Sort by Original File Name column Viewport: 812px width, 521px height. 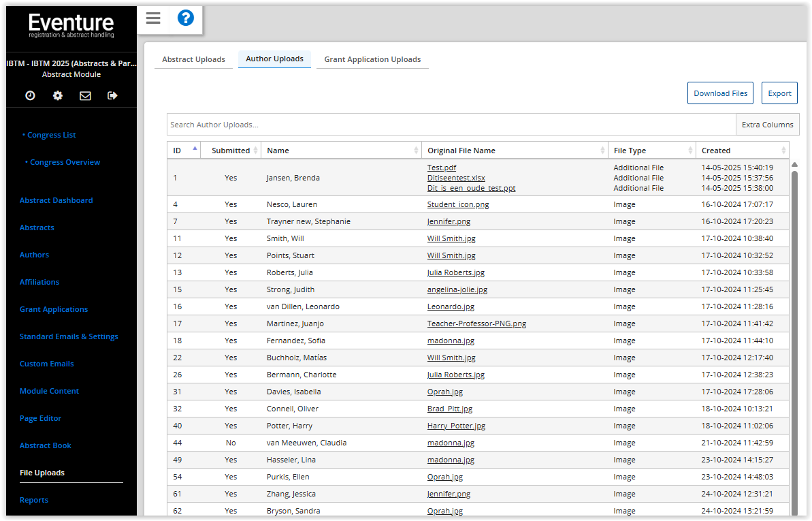pos(515,151)
